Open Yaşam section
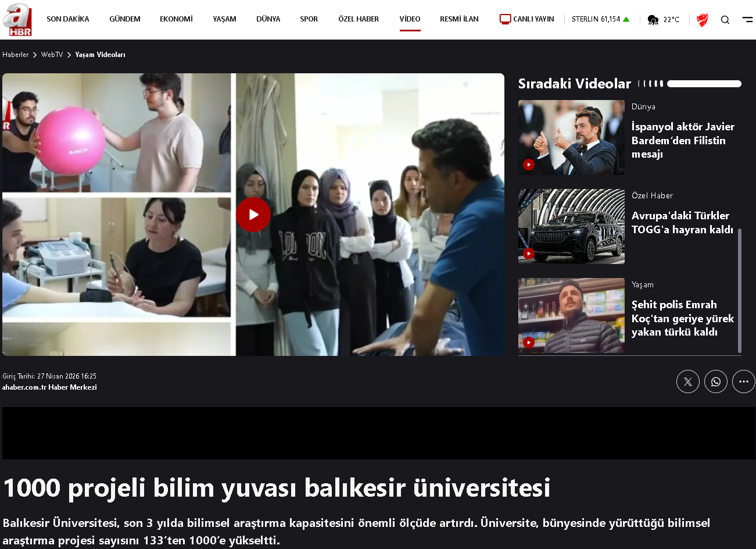The height and width of the screenshot is (549, 756). tap(224, 19)
